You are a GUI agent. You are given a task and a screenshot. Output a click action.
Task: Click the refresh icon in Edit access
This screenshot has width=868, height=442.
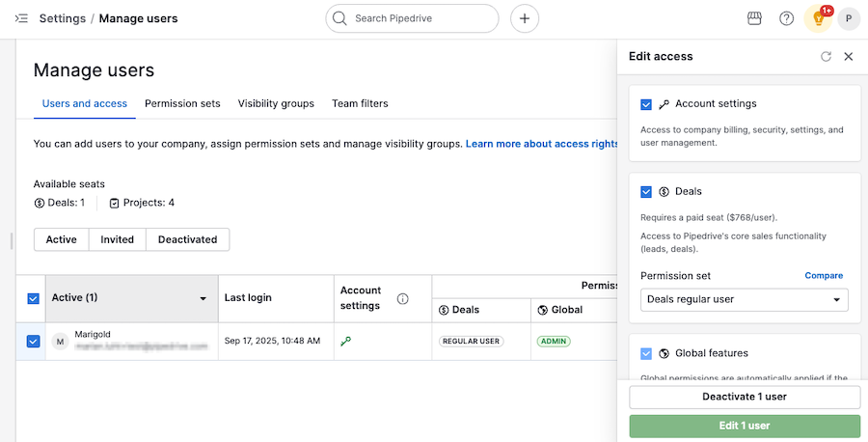pyautogui.click(x=826, y=57)
